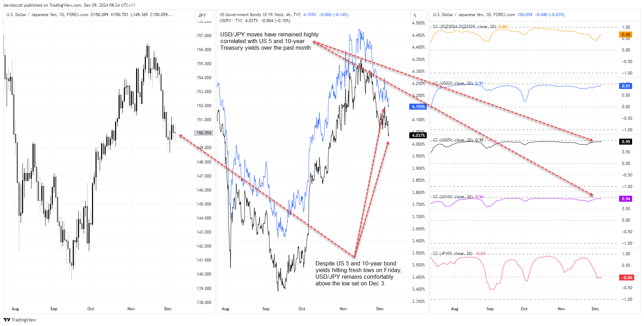Select the blue 4.155% yield price label

pyautogui.click(x=418, y=107)
